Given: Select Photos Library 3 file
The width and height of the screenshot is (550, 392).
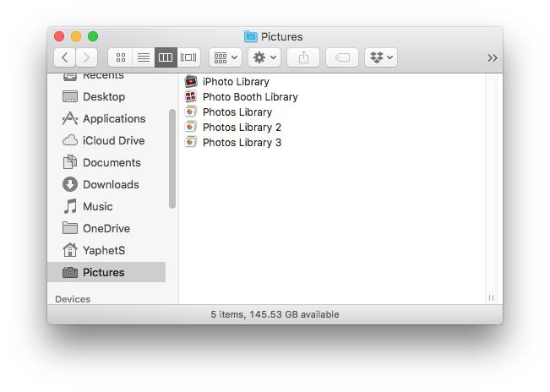Looking at the screenshot, I should coord(242,143).
